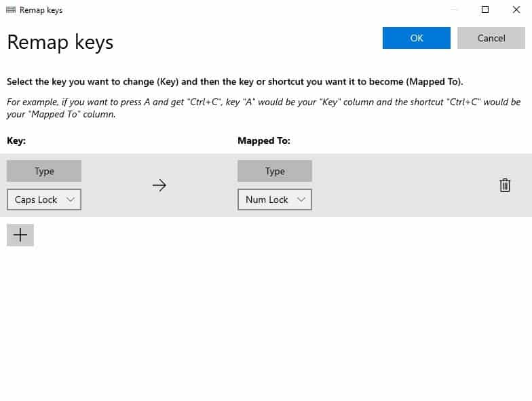
Task: Click the arrow between Key and Mapped To
Action: point(159,185)
